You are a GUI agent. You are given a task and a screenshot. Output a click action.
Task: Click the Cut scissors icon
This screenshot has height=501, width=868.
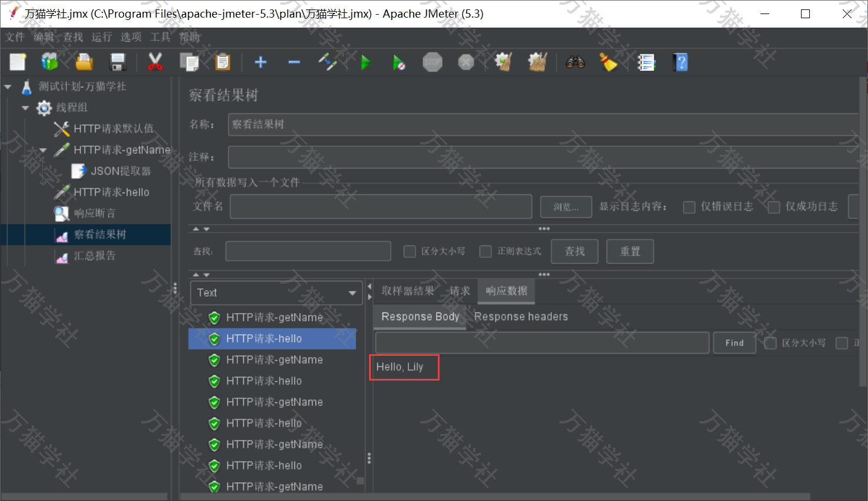(x=155, y=62)
